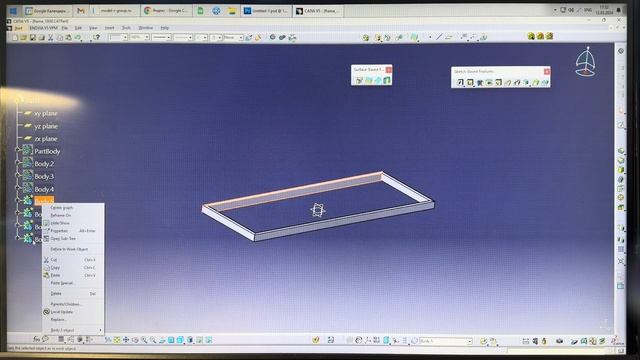Open the Formula (f(x)) tool
640x360 pixels.
37,339
